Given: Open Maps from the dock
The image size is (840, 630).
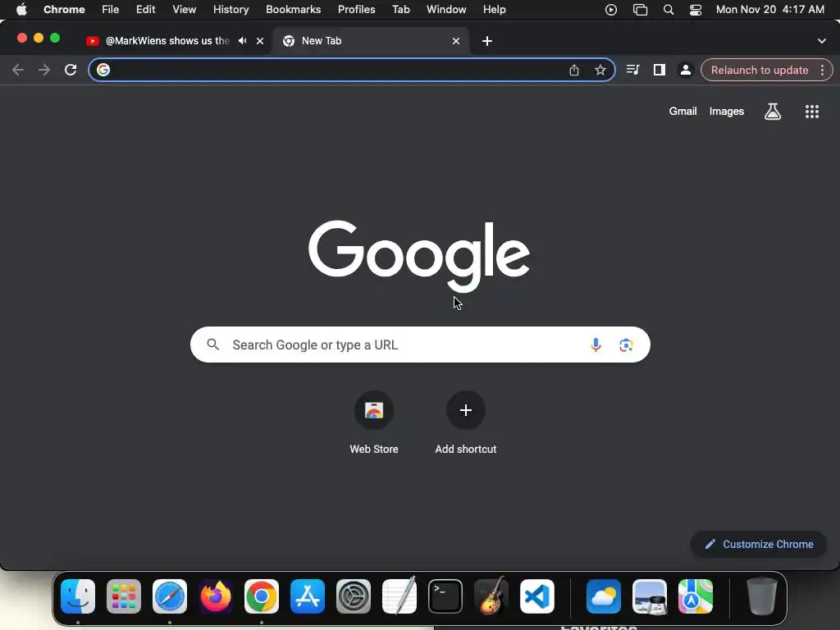Looking at the screenshot, I should click(696, 596).
